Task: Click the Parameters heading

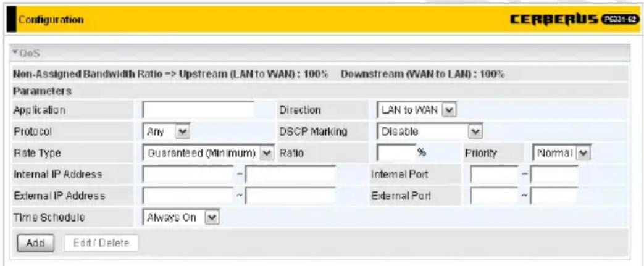Action: pos(43,91)
